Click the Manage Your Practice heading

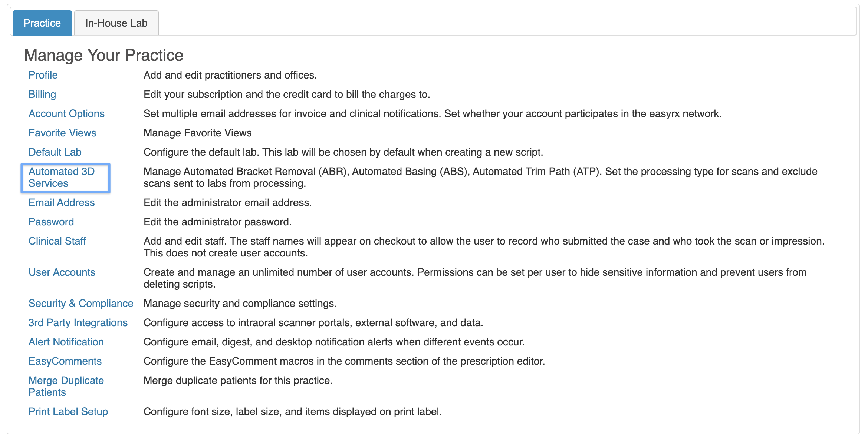coord(104,55)
